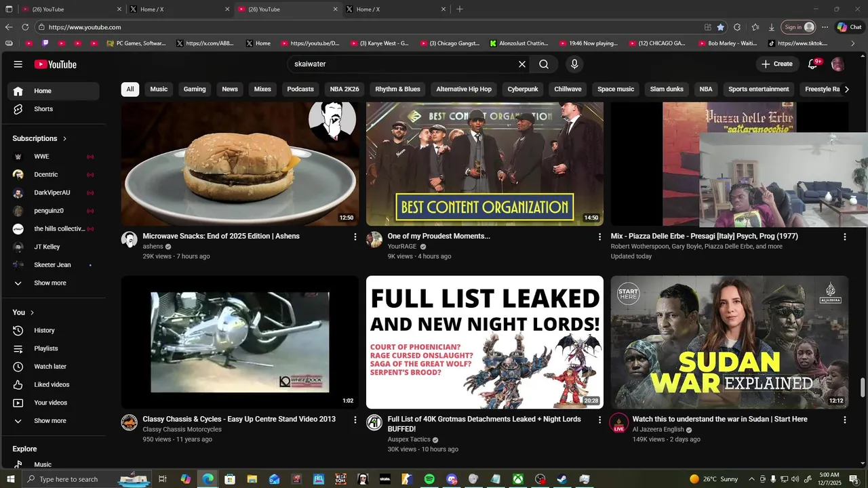Open Watch later in the sidebar
Viewport: 868px width, 488px height.
click(53, 367)
